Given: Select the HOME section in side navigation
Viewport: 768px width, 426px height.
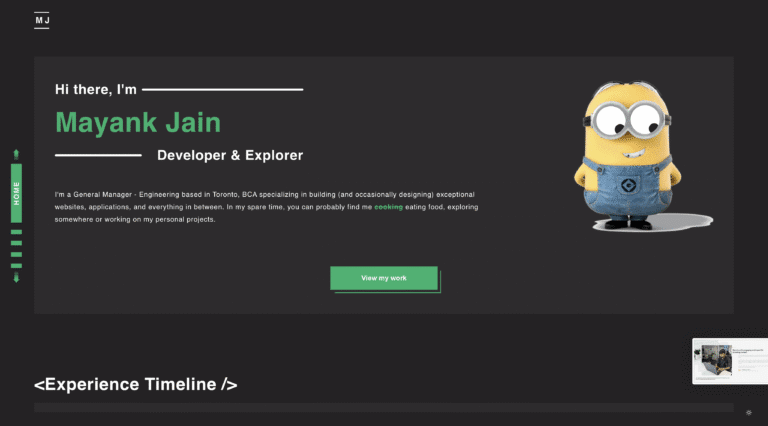Looking at the screenshot, I should (16, 194).
